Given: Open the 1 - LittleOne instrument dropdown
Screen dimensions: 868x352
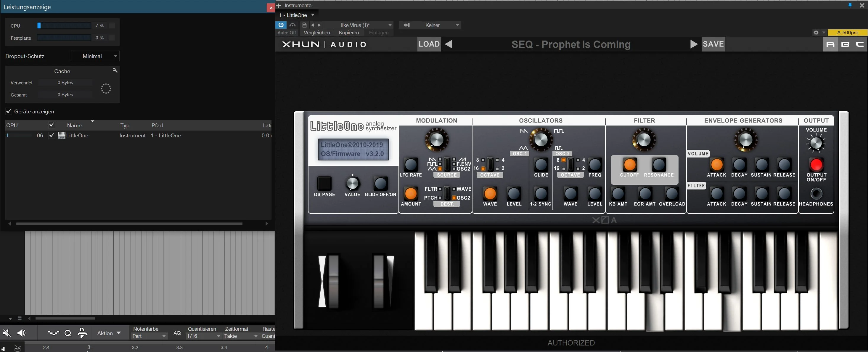Looking at the screenshot, I should click(x=297, y=15).
